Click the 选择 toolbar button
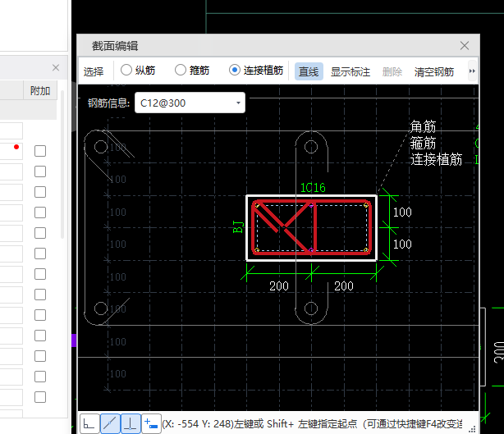504x434 pixels. click(94, 71)
